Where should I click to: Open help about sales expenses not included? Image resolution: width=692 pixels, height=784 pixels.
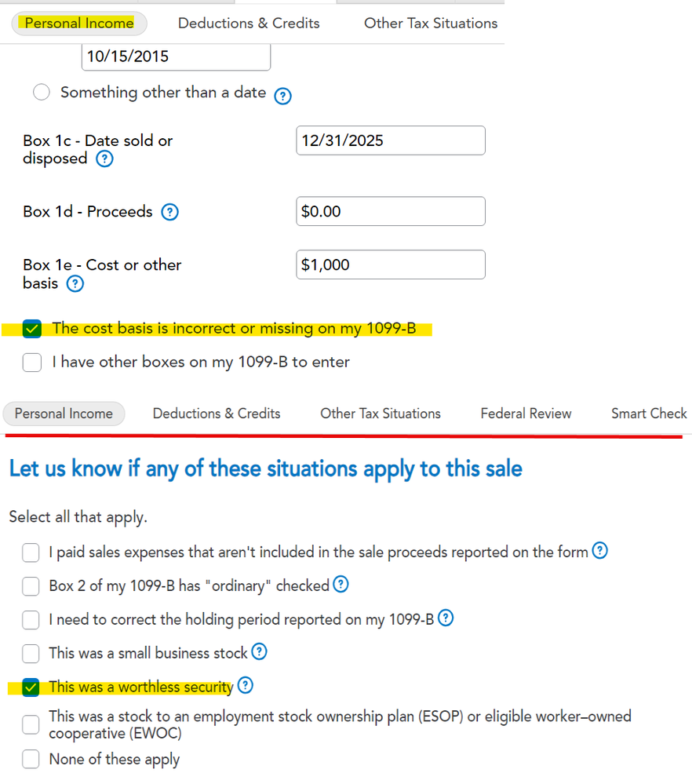(x=600, y=551)
